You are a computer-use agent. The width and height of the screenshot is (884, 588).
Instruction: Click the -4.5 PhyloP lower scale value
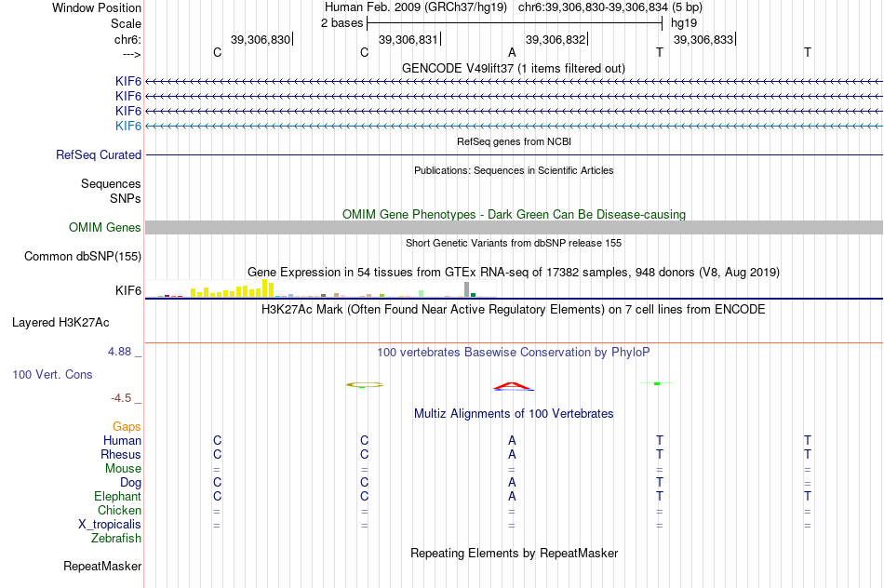pos(121,398)
